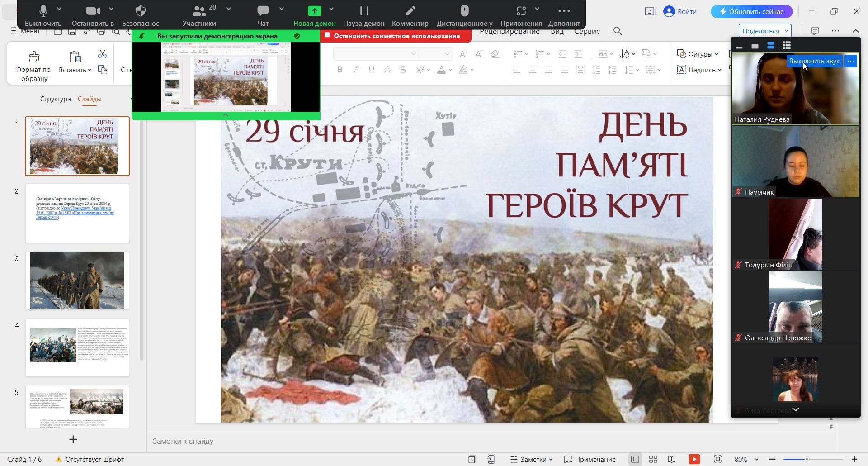Switch to reading view icon
This screenshot has height=466, width=868.
click(672, 460)
